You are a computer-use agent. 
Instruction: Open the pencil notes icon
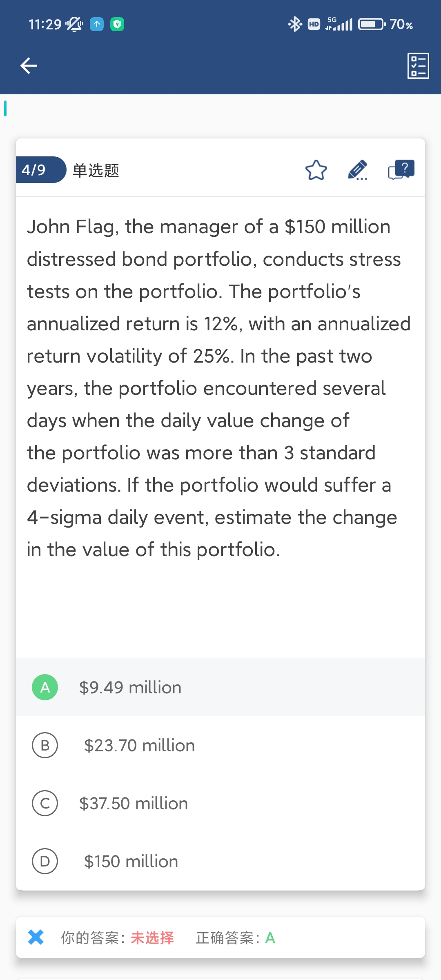[358, 170]
